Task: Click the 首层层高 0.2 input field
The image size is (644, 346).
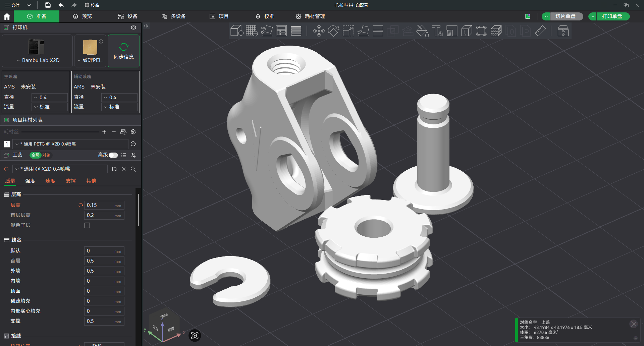Action: [104, 215]
